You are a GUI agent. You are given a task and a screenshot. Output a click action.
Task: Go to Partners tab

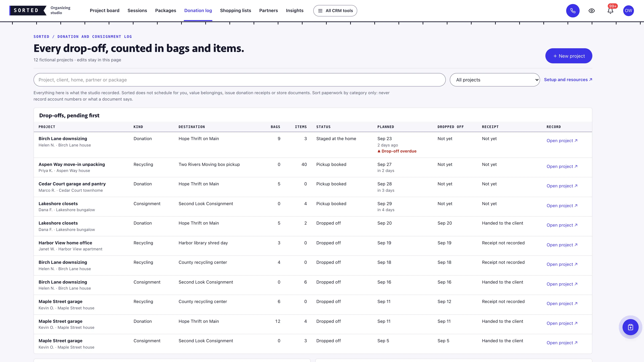269,11
